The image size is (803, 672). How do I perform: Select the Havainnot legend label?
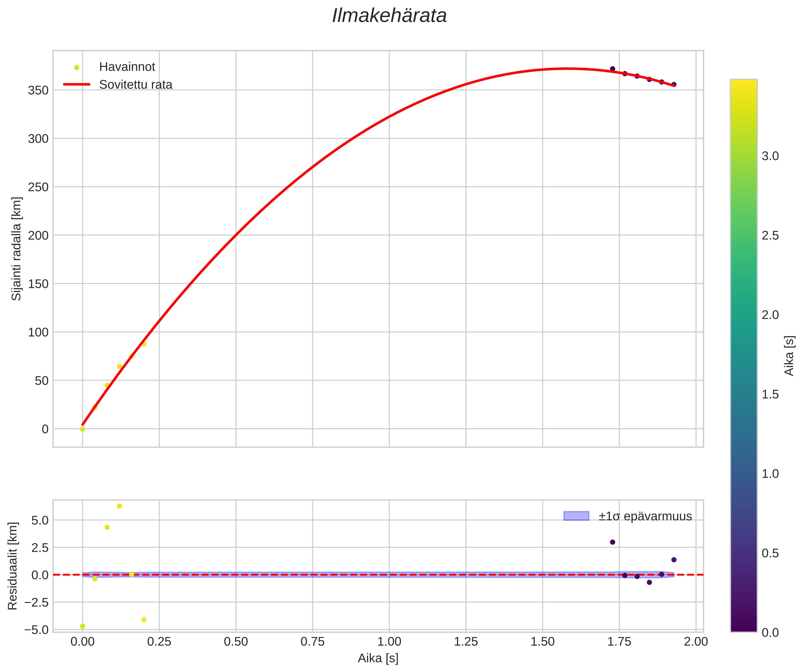coord(127,67)
